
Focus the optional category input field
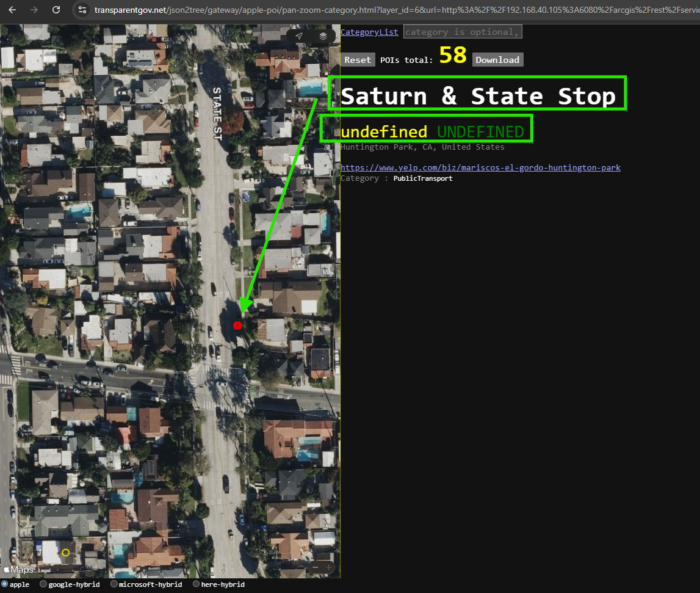463,32
